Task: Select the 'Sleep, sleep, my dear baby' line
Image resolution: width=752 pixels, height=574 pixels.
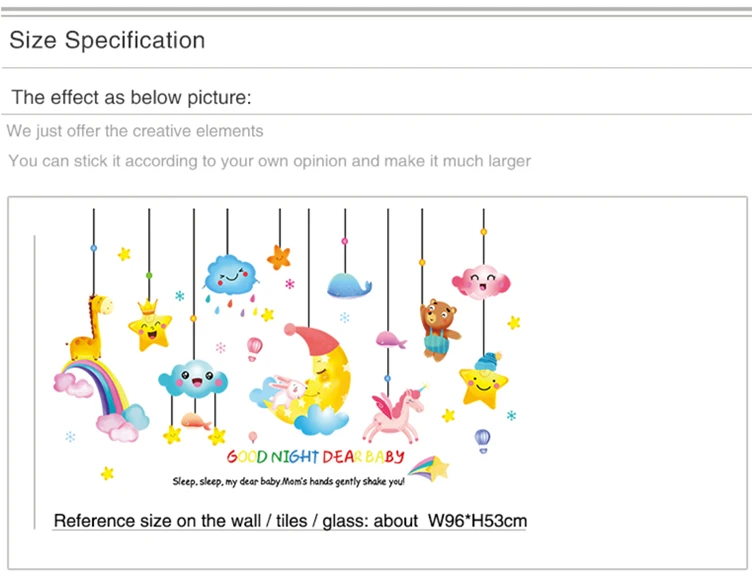Action: [289, 481]
